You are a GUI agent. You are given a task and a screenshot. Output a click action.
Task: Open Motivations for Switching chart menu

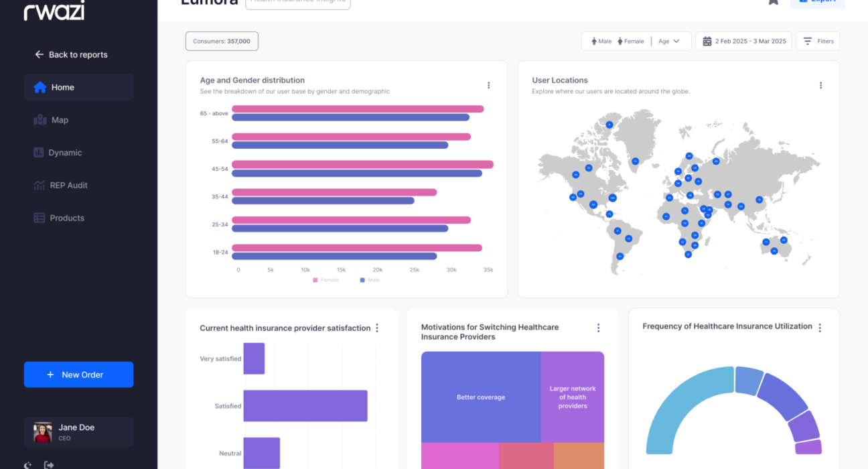(x=598, y=328)
